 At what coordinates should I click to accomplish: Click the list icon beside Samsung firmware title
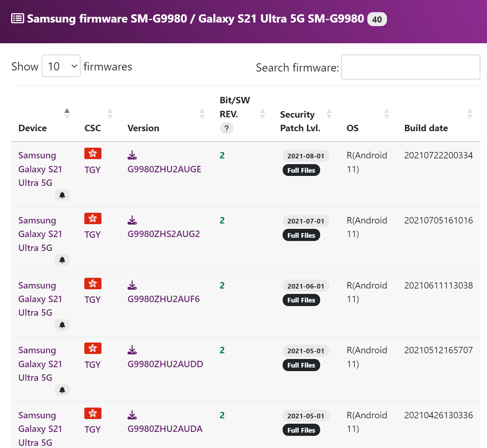point(18,18)
